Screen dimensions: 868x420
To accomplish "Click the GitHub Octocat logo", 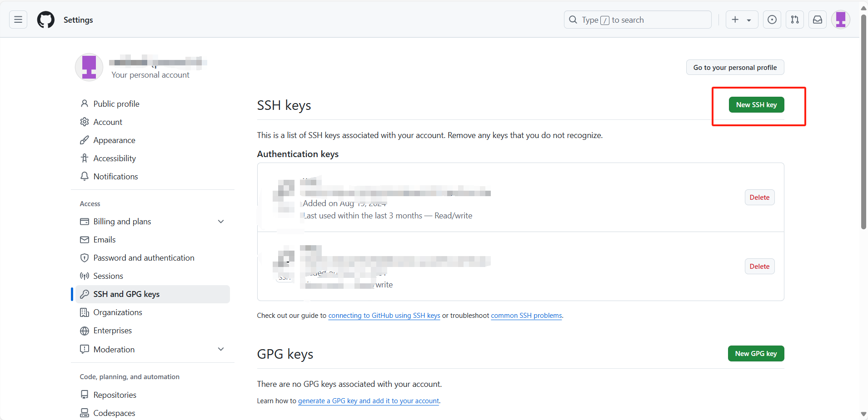I will (x=45, y=20).
